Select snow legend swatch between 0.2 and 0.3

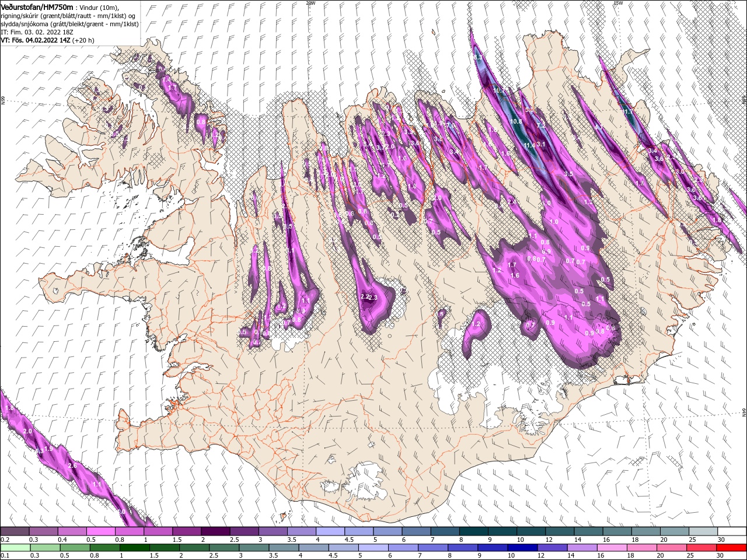[x=15, y=531]
